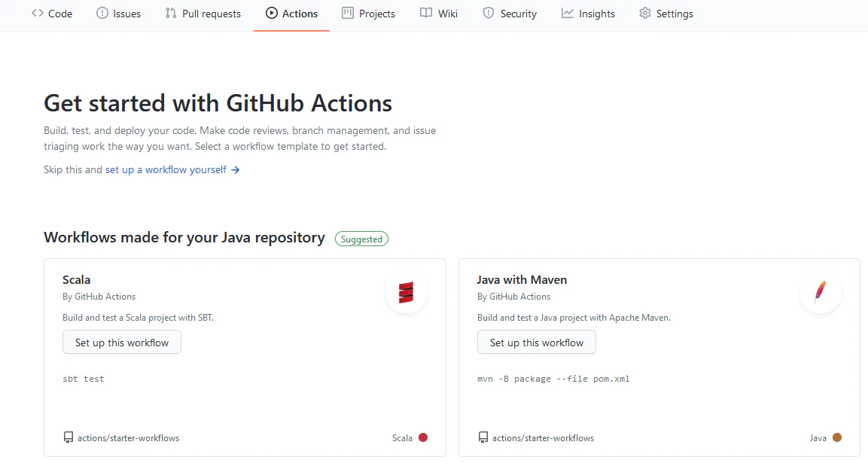Image resolution: width=868 pixels, height=463 pixels.
Task: Set up the Java with Maven workflow
Action: 537,343
